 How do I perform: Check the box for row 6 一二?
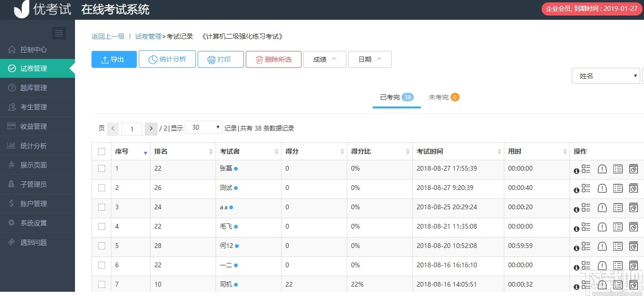[x=101, y=265]
